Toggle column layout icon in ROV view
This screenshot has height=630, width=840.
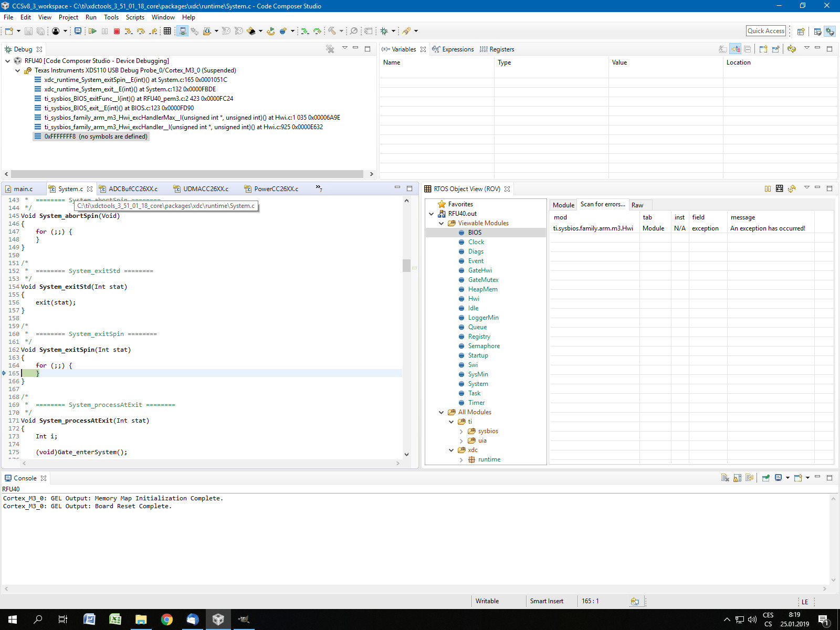click(x=768, y=188)
